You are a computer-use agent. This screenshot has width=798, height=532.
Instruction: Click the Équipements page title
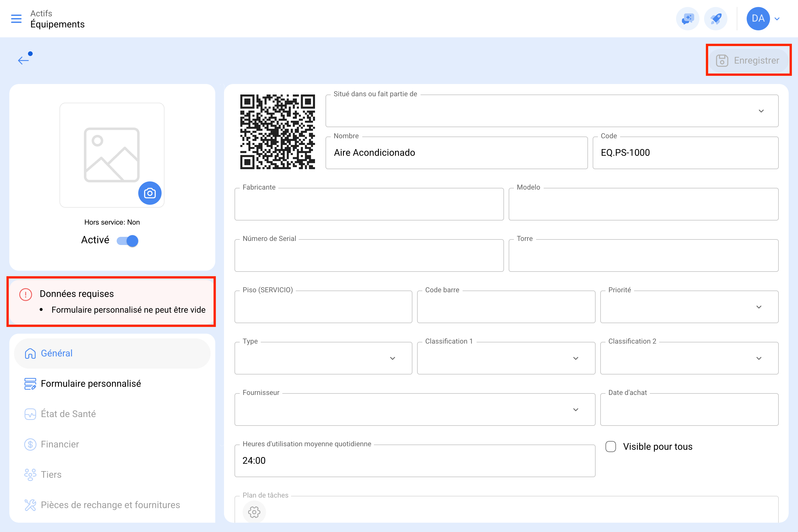click(58, 24)
